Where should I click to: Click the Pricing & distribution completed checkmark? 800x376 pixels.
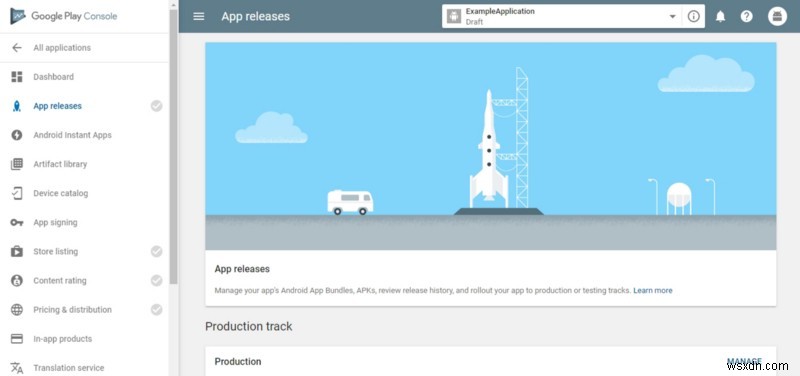pos(157,309)
